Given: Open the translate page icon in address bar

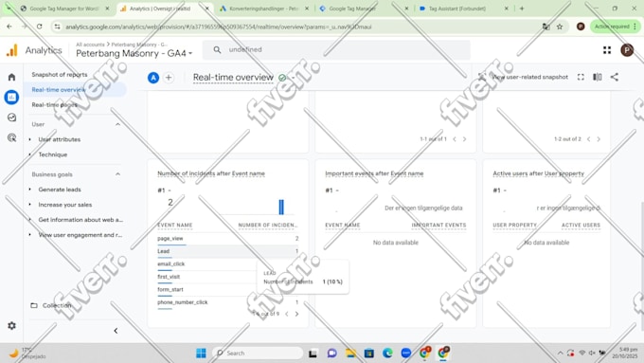Looking at the screenshot, I should pos(546,27).
